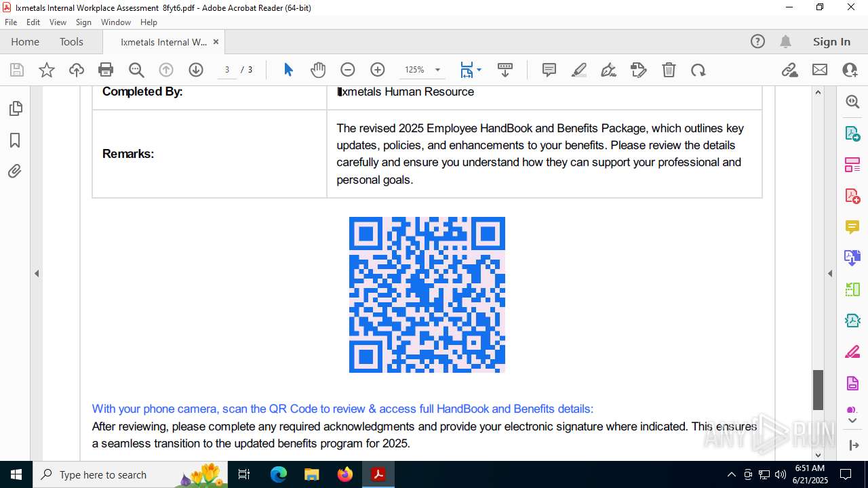Show hidden system tray icons
Viewport: 868px width, 488px height.
point(731,474)
